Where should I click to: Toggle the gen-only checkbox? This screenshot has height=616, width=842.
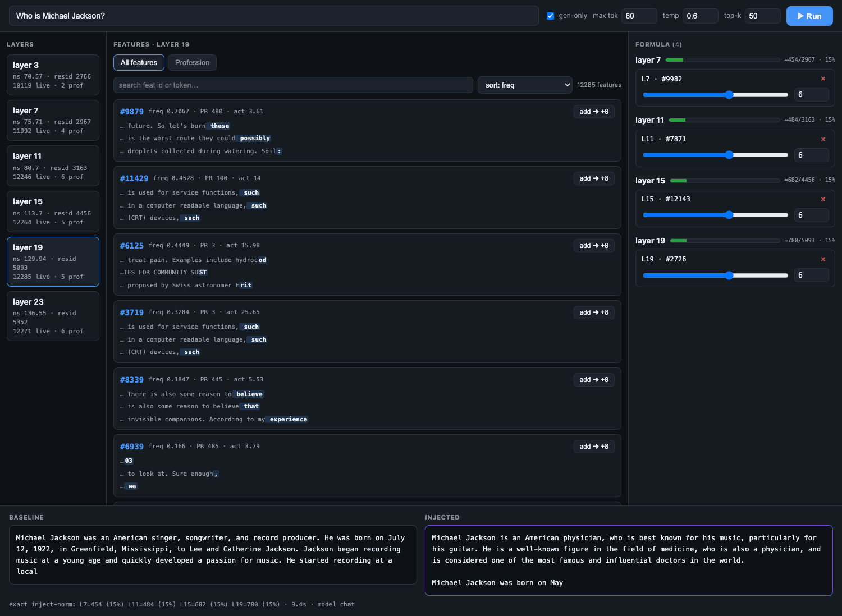pos(550,16)
